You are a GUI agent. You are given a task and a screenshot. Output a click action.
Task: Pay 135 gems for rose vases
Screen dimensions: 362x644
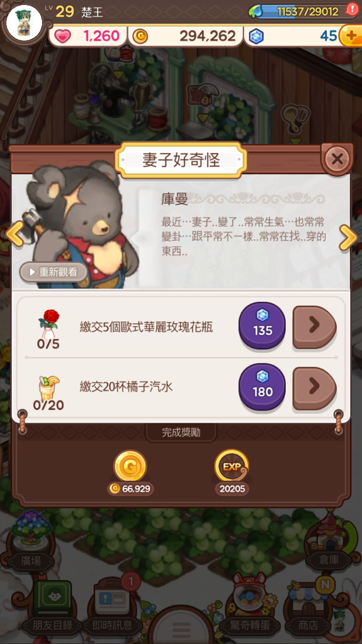pyautogui.click(x=262, y=325)
